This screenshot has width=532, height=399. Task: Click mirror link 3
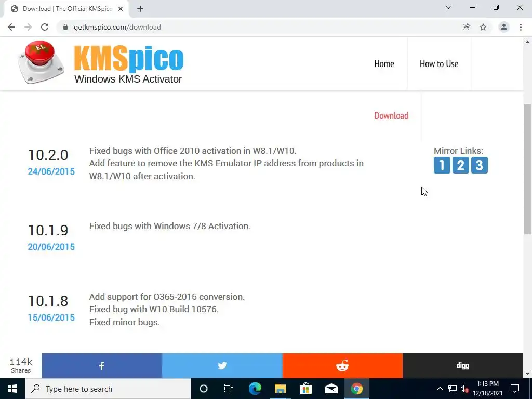click(479, 165)
